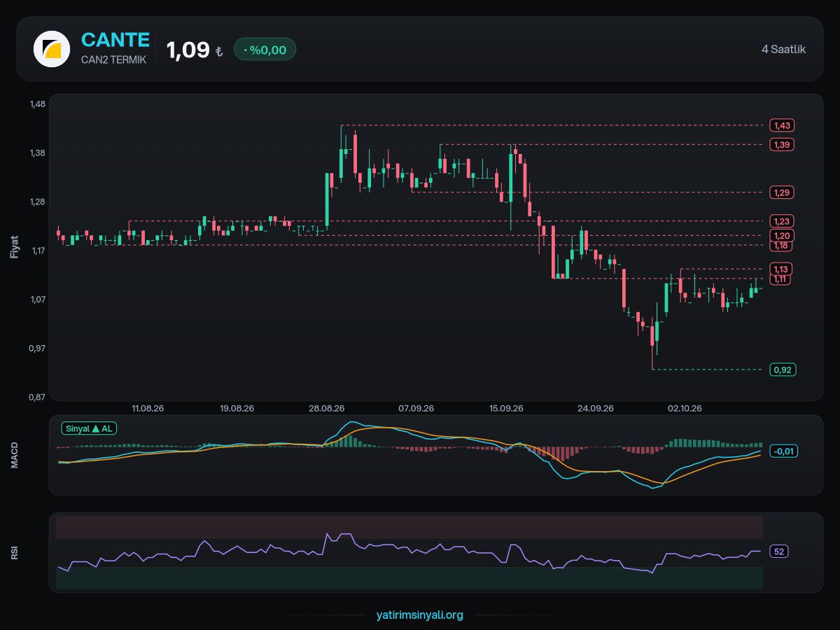Click the 07.09.26 date label
This screenshot has width=840, height=630.
[416, 408]
